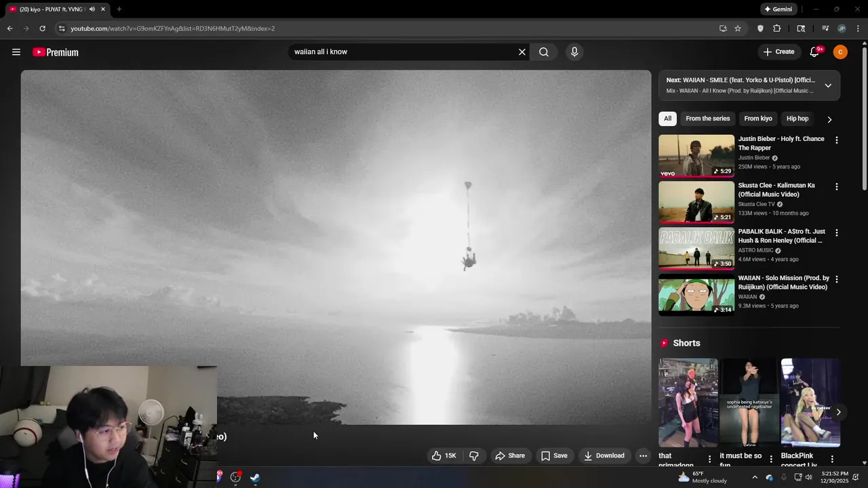
Task: Open options for 'that primadonn' Short
Action: coord(710,459)
